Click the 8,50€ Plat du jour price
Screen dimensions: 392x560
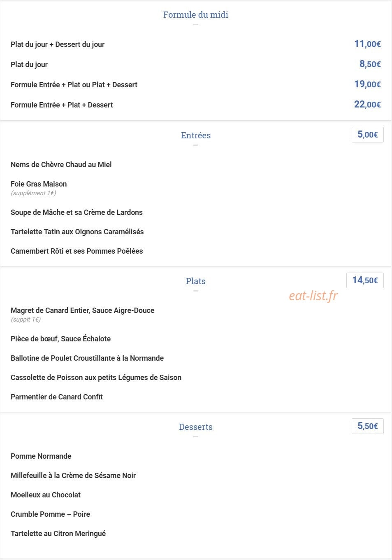(x=370, y=64)
